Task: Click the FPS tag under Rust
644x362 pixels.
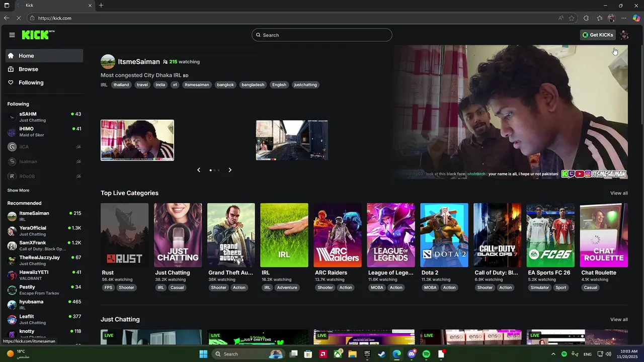Action: 108,288
